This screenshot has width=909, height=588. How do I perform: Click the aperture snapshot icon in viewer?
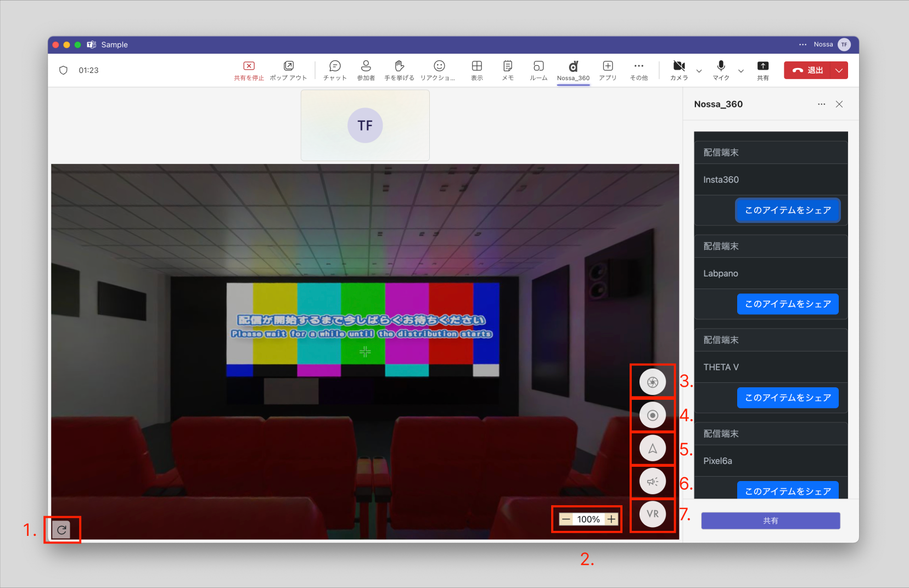pos(652,382)
